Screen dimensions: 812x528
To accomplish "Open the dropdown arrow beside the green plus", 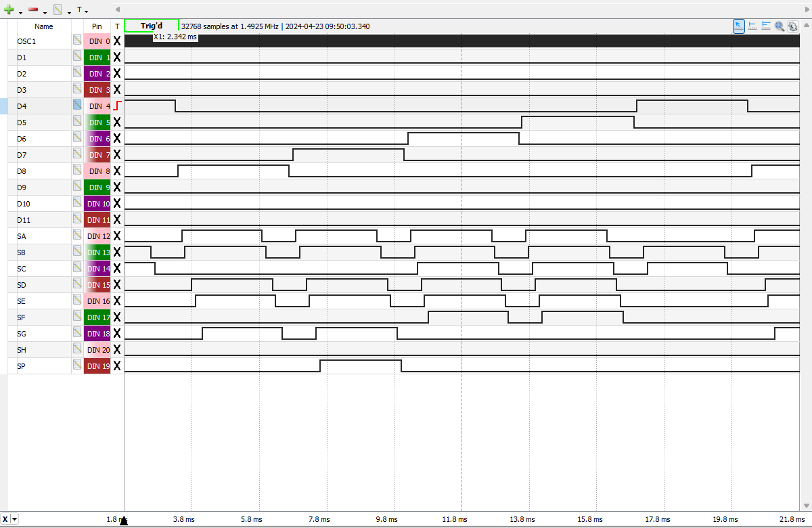I will pos(21,12).
